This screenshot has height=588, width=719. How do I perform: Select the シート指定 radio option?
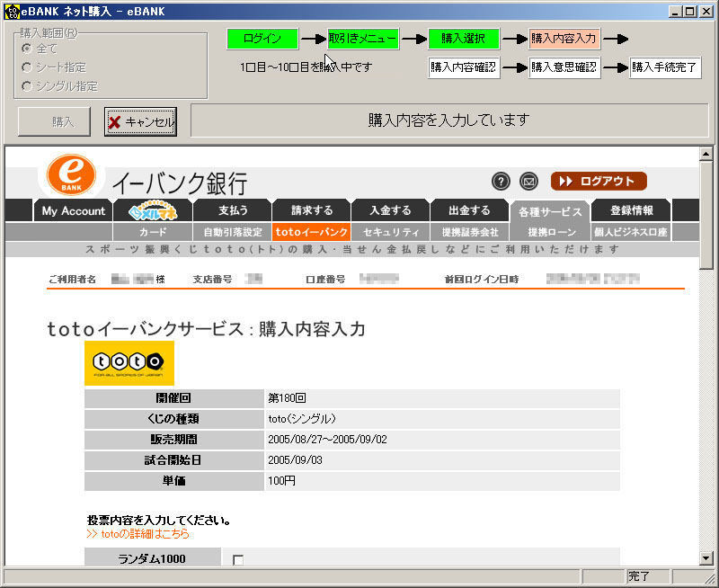coord(28,67)
